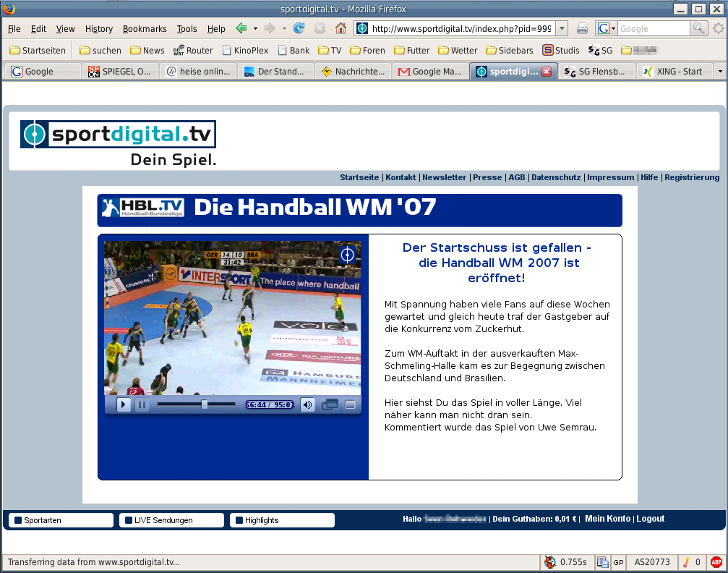
Task: Open the Tools menu
Action: tap(187, 29)
